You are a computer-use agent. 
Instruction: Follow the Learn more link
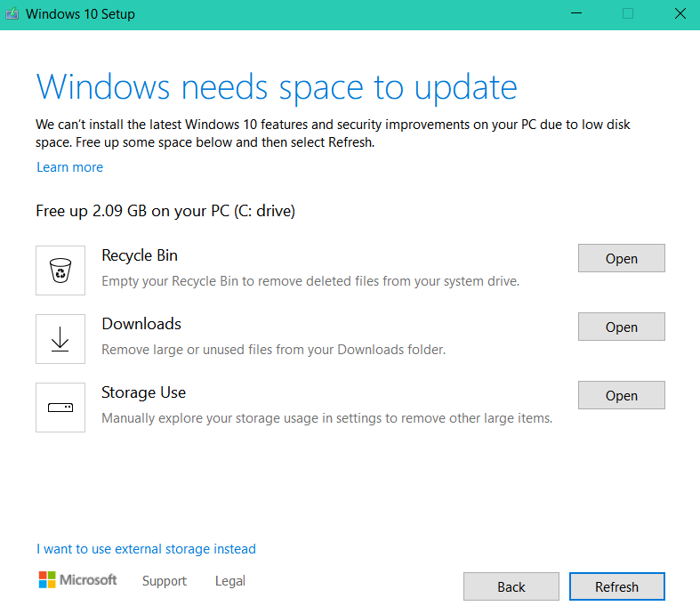(x=69, y=167)
